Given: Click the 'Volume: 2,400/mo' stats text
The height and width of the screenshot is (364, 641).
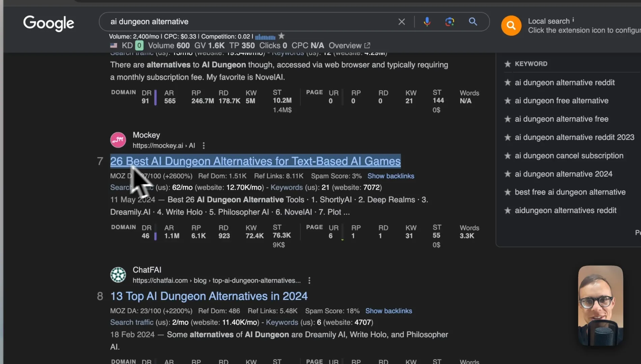Looking at the screenshot, I should [x=134, y=36].
